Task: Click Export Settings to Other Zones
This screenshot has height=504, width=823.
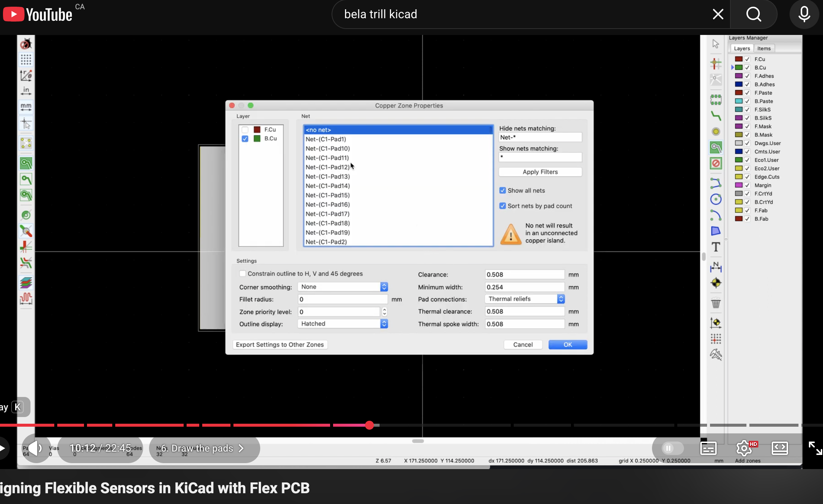Action: click(280, 345)
